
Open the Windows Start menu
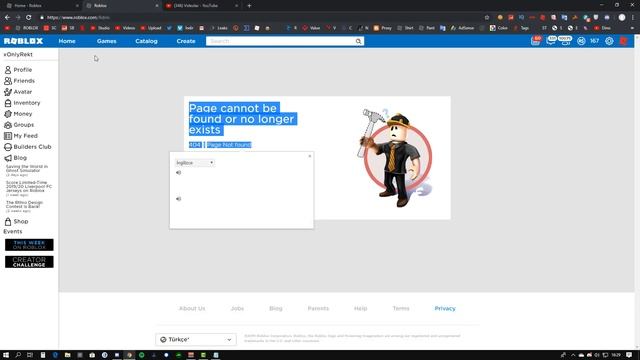tap(6, 355)
